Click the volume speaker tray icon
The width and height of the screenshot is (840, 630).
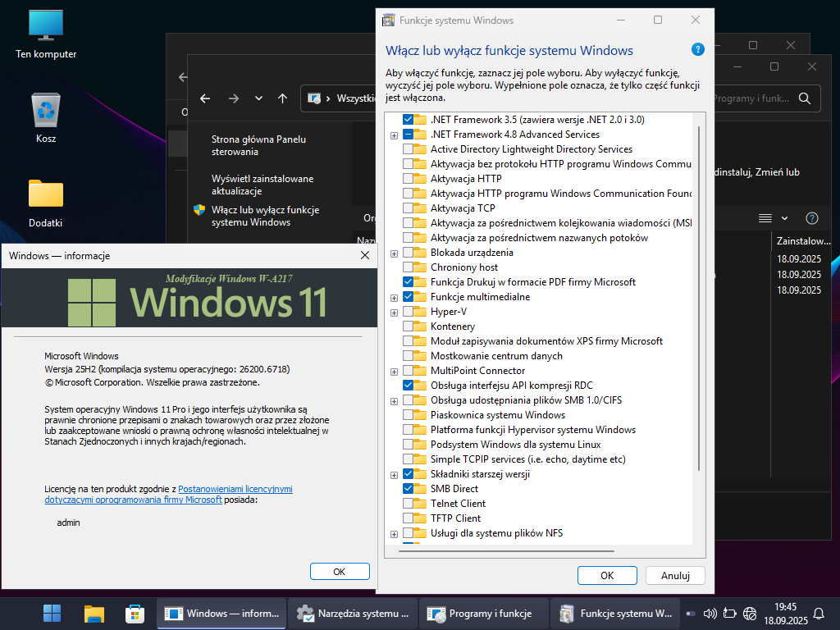710,613
